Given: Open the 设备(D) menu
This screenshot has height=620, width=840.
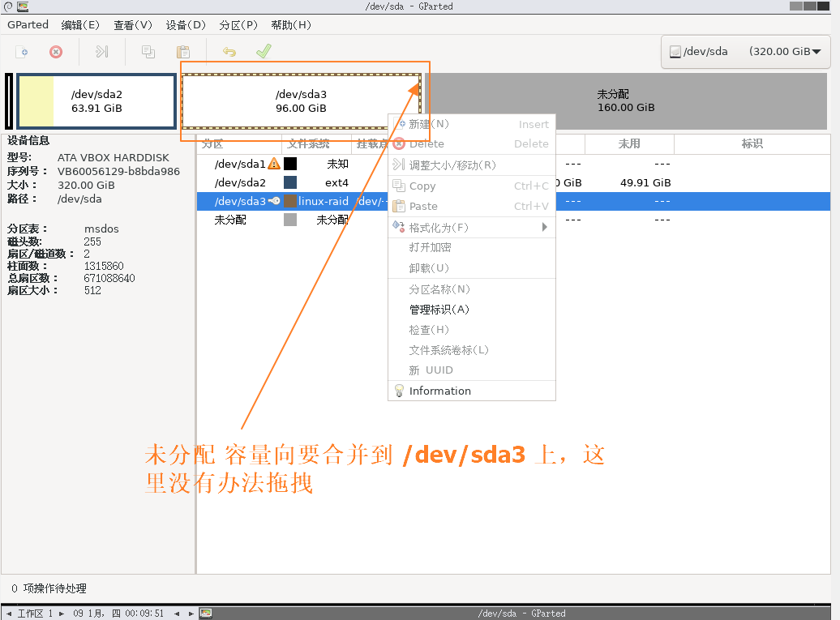Looking at the screenshot, I should pos(186,25).
